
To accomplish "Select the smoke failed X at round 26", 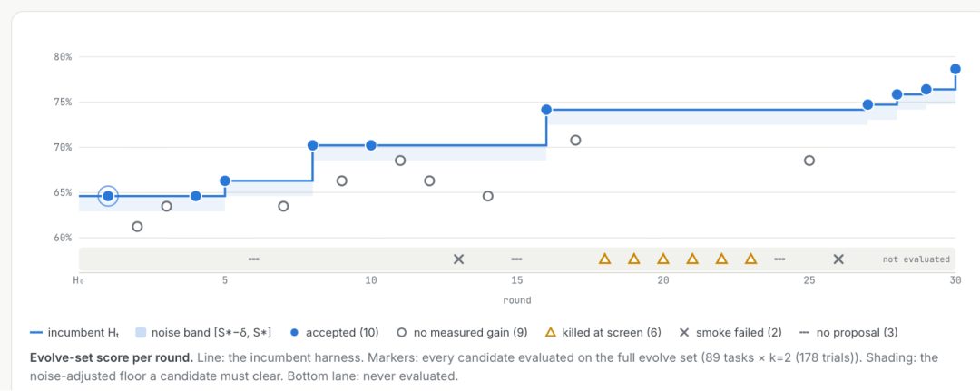I will (x=838, y=259).
